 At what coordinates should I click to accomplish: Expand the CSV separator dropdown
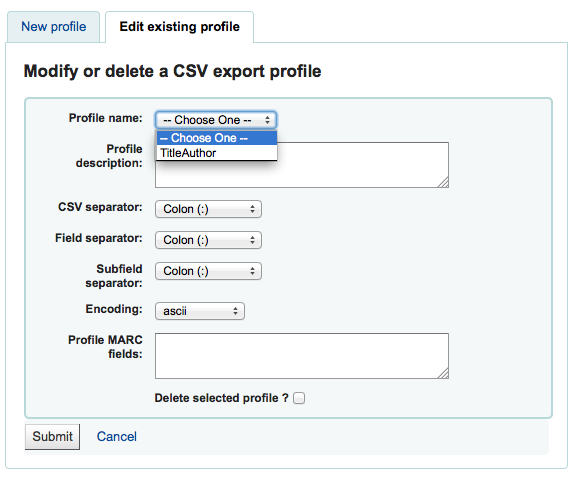[208, 209]
